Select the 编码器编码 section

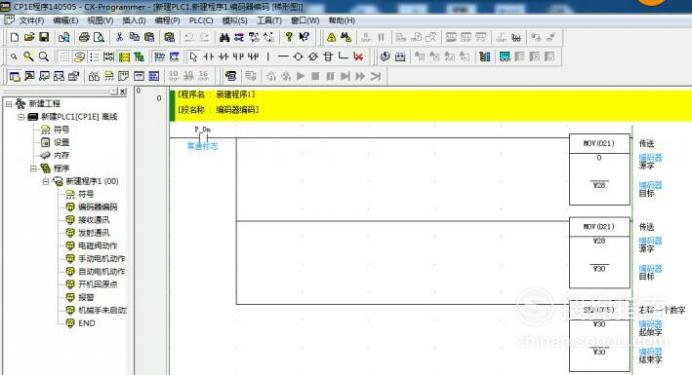click(x=98, y=207)
